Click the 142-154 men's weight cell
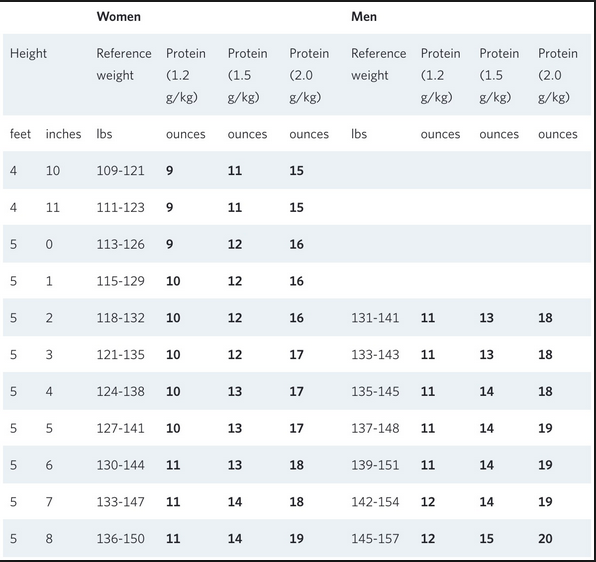 coord(375,502)
